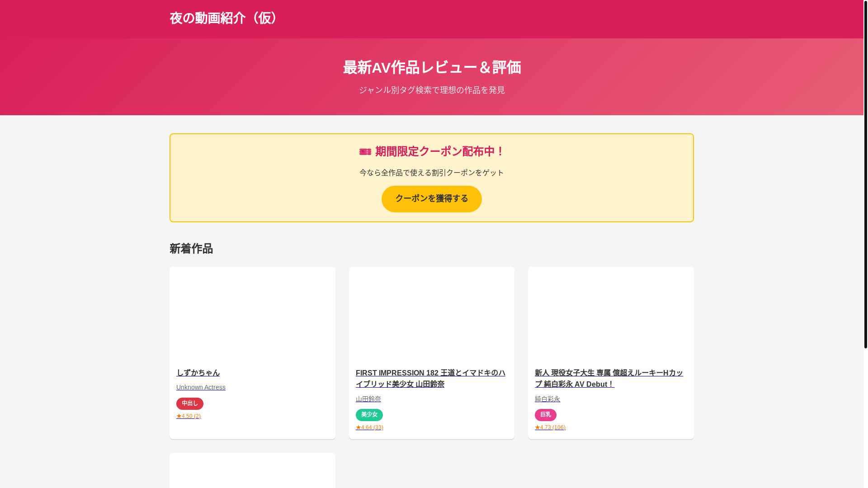Click the 期間限定クーポン配布中！ heading

(x=439, y=152)
